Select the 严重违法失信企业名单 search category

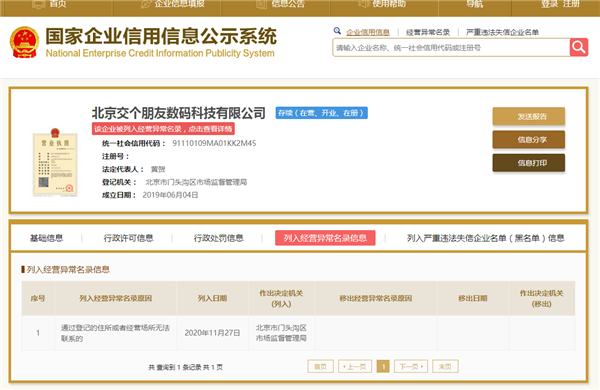[x=502, y=33]
